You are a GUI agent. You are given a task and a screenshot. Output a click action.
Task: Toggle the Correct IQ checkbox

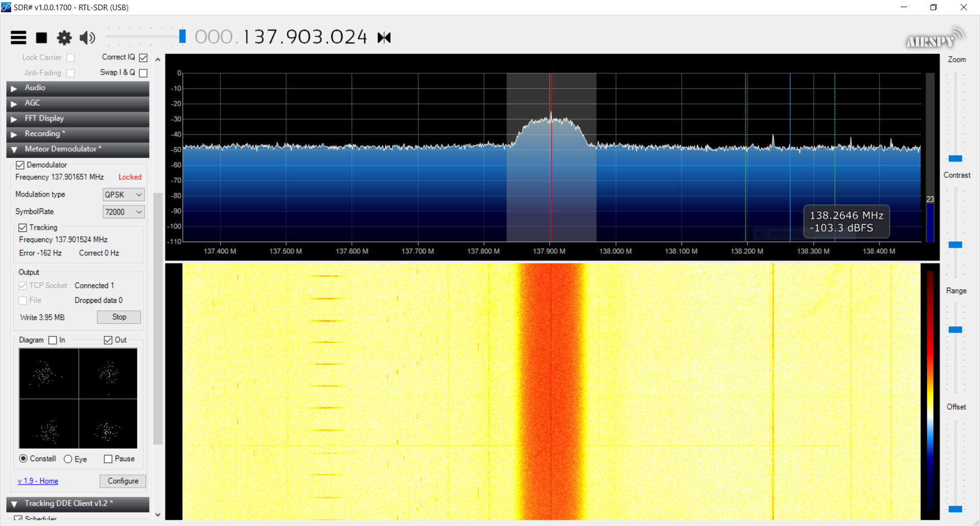click(x=143, y=58)
